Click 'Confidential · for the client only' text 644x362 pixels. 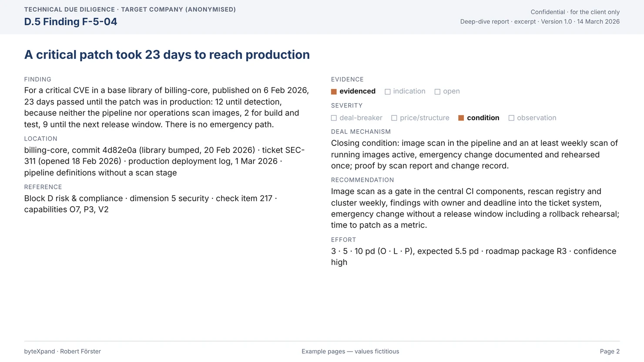[x=575, y=12]
